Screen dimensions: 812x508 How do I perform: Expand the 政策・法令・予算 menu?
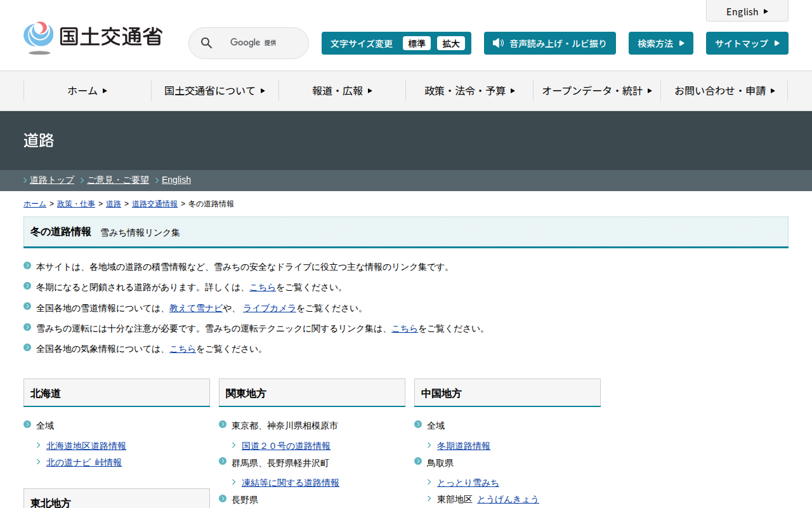(469, 91)
